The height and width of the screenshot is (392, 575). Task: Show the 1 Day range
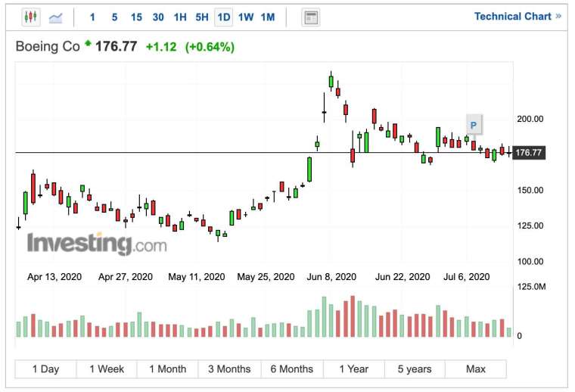click(x=45, y=369)
